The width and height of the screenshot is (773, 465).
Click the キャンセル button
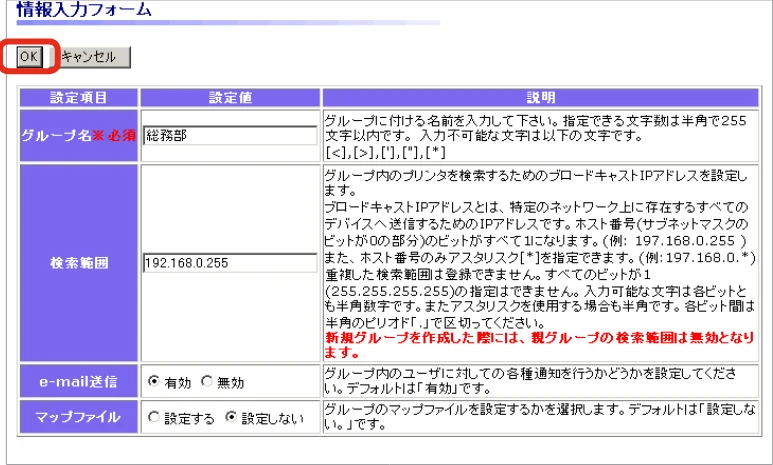89,57
